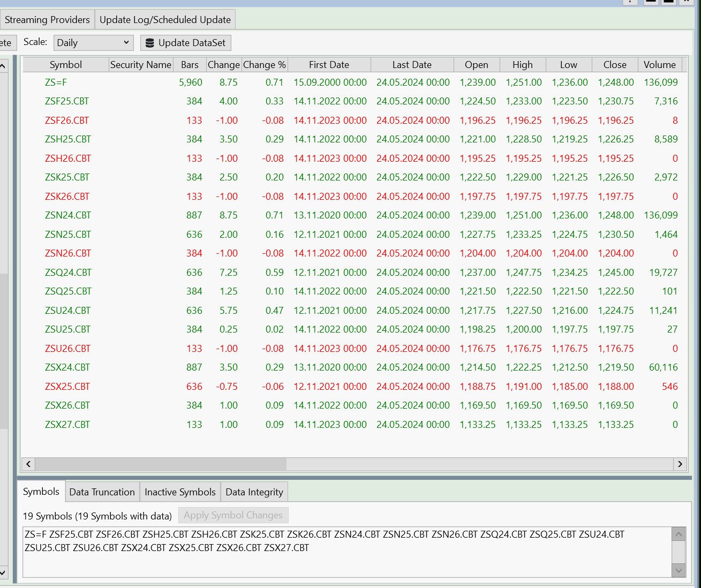Open the Data Integrity tab
This screenshot has width=701, height=588.
click(x=254, y=492)
